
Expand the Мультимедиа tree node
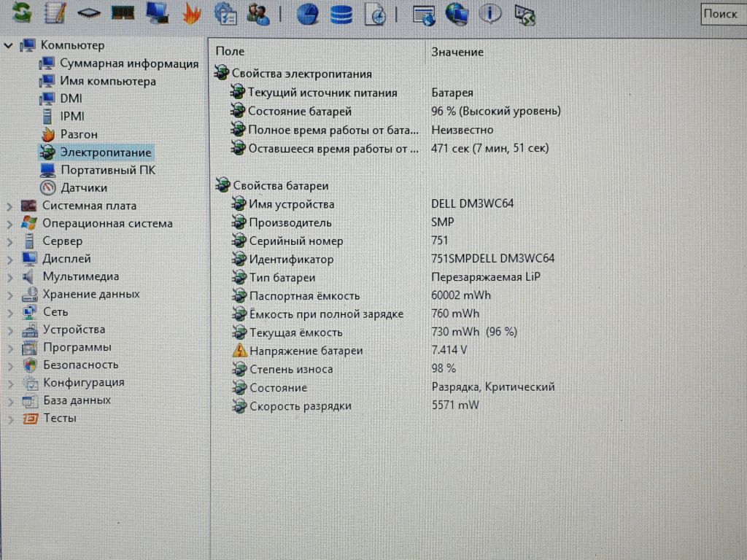pyautogui.click(x=9, y=277)
